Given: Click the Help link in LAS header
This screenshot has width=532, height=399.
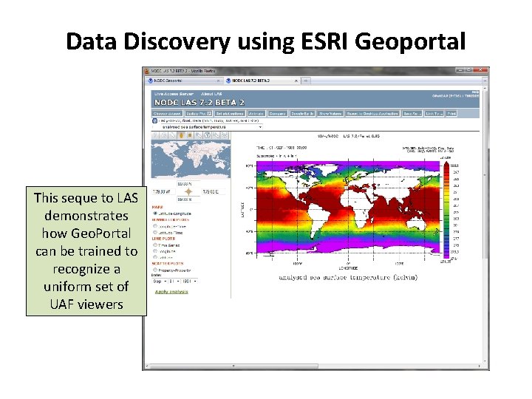Looking at the screenshot, I should 476,92.
